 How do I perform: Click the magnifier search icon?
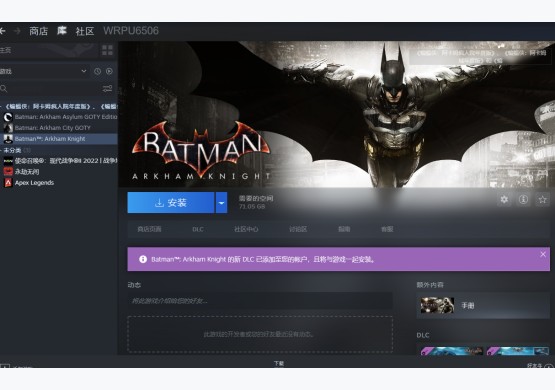click(4, 88)
